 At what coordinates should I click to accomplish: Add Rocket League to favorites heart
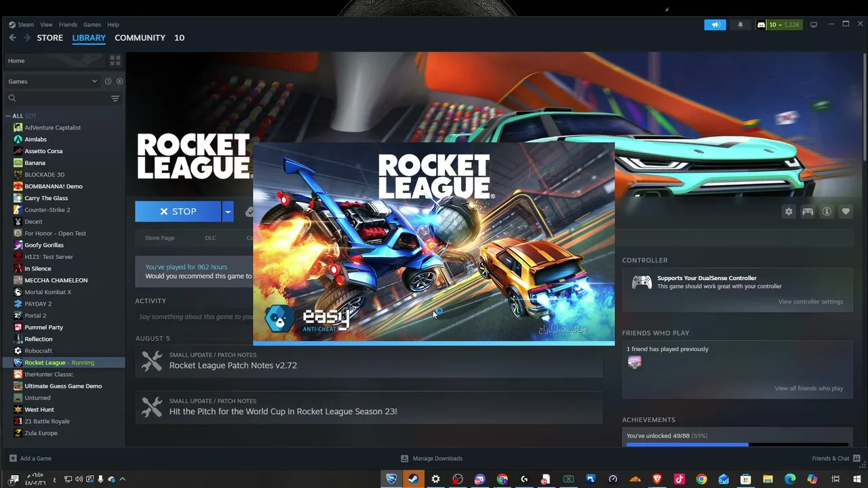[846, 211]
